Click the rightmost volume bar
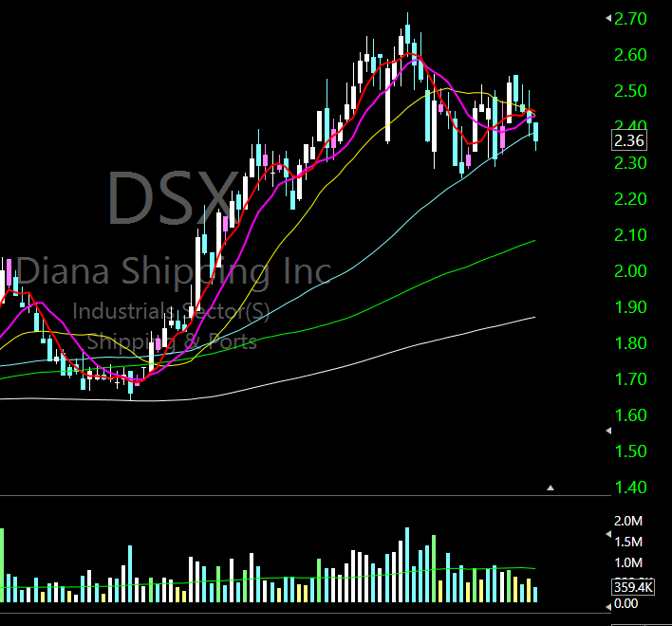 pyautogui.click(x=535, y=595)
